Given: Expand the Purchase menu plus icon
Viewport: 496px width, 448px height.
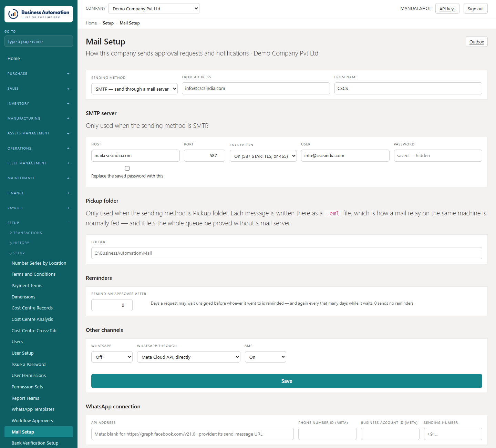Looking at the screenshot, I should tap(68, 74).
